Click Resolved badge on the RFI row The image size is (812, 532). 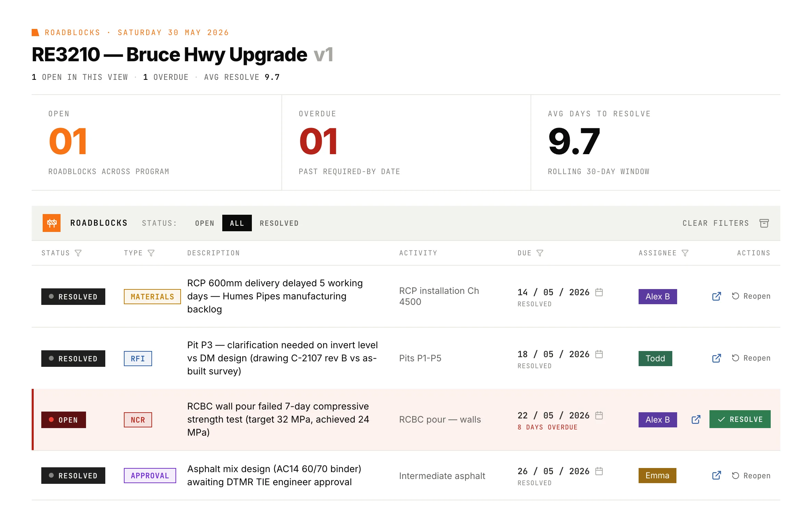click(73, 359)
